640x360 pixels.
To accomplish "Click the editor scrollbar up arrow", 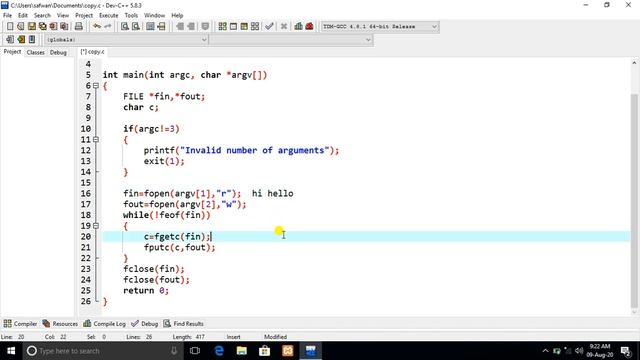I will [634, 63].
